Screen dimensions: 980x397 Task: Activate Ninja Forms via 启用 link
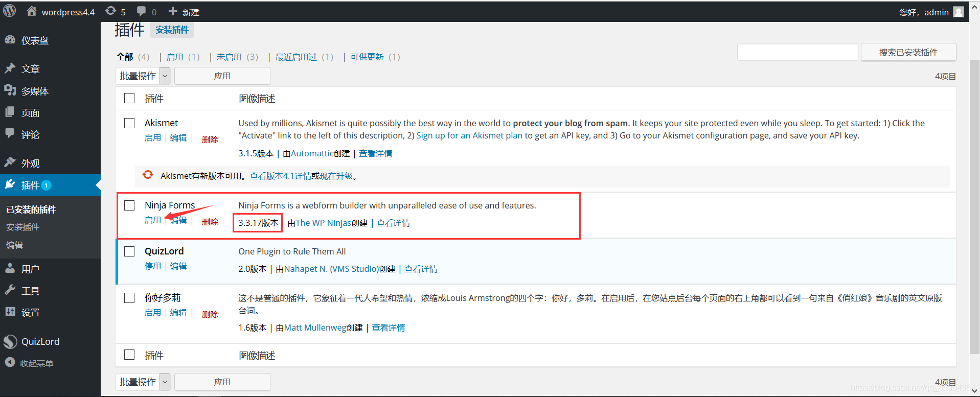(153, 220)
